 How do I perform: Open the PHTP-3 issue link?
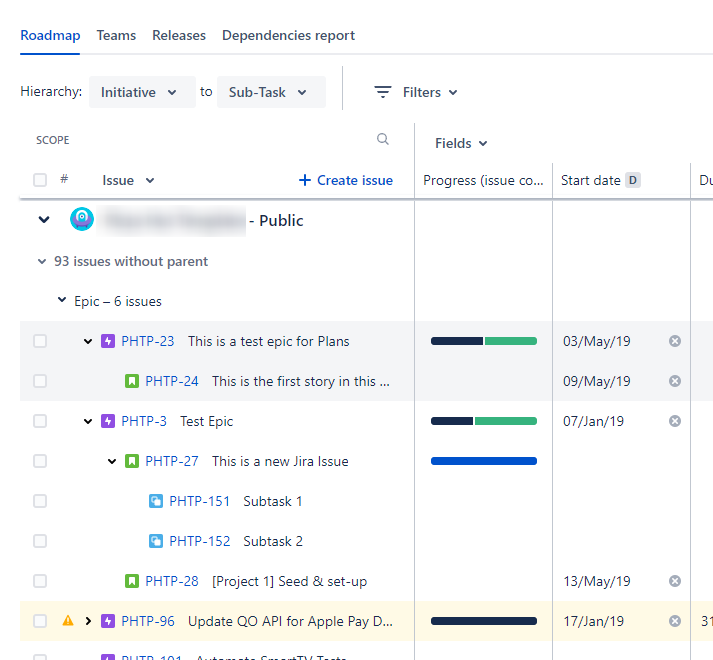coord(144,421)
